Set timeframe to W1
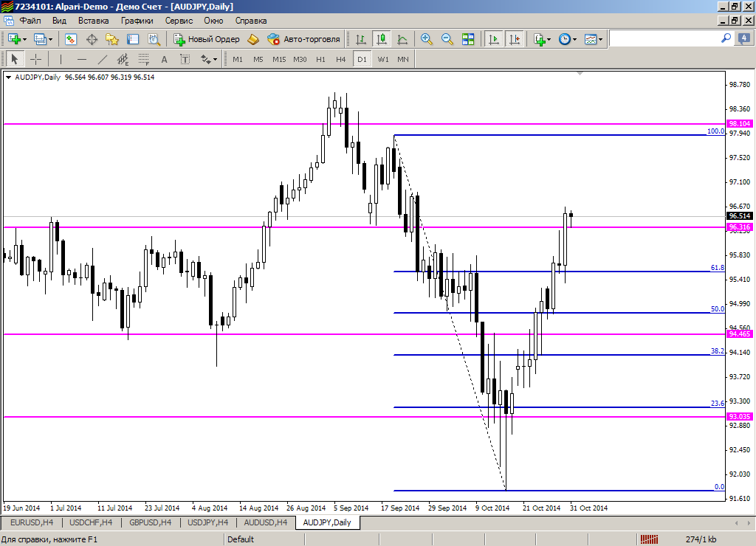The height and width of the screenshot is (546, 756). pos(383,59)
